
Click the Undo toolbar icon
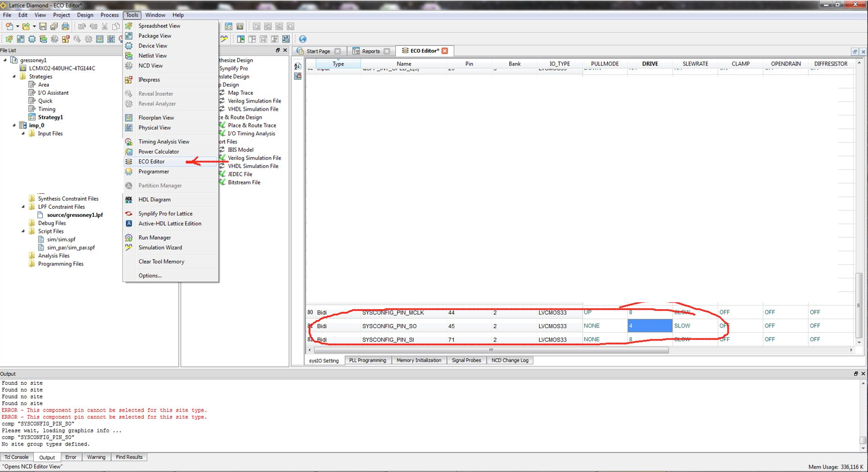pyautogui.click(x=82, y=26)
